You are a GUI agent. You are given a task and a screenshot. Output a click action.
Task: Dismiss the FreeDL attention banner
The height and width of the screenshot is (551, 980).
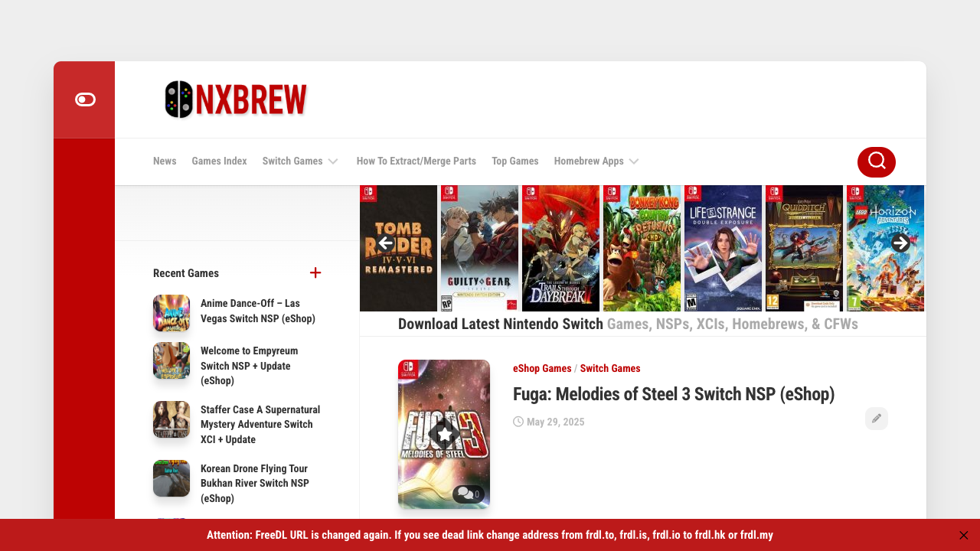[x=963, y=535]
